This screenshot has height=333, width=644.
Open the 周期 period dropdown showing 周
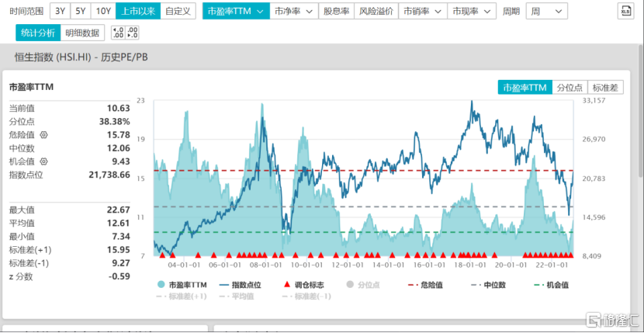click(x=547, y=11)
